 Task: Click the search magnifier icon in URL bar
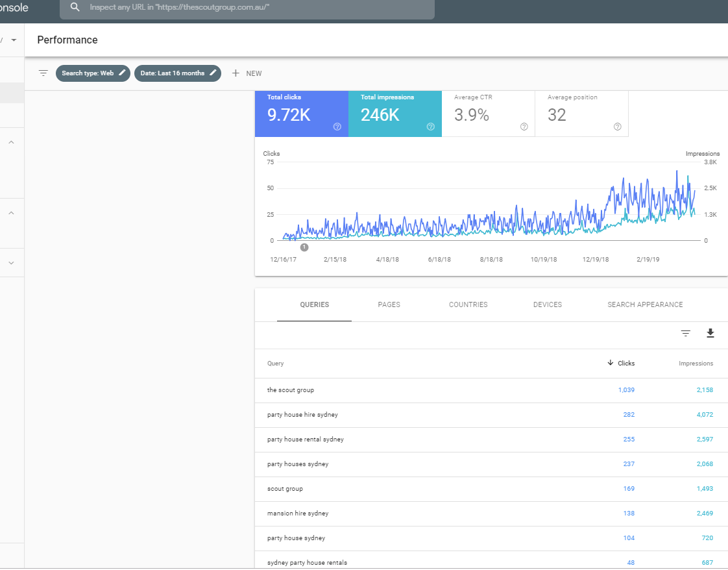75,7
